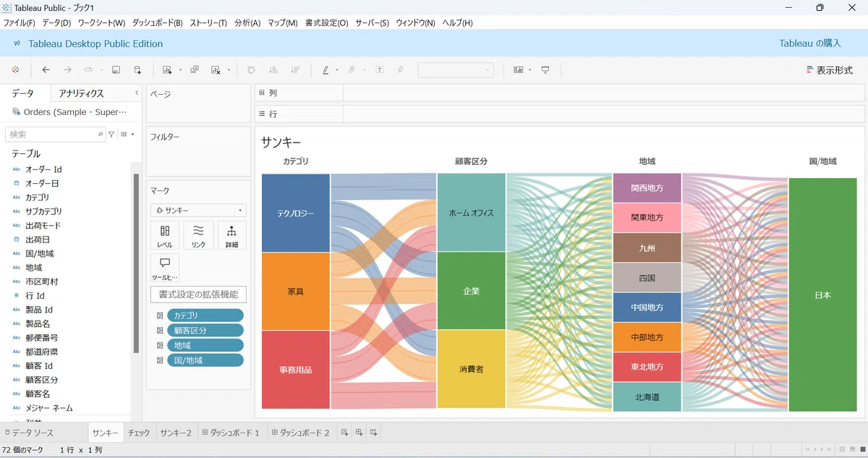Viewport: 868px width, 458px height.
Task: Click the sort descending toolbar icon
Action: click(295, 70)
